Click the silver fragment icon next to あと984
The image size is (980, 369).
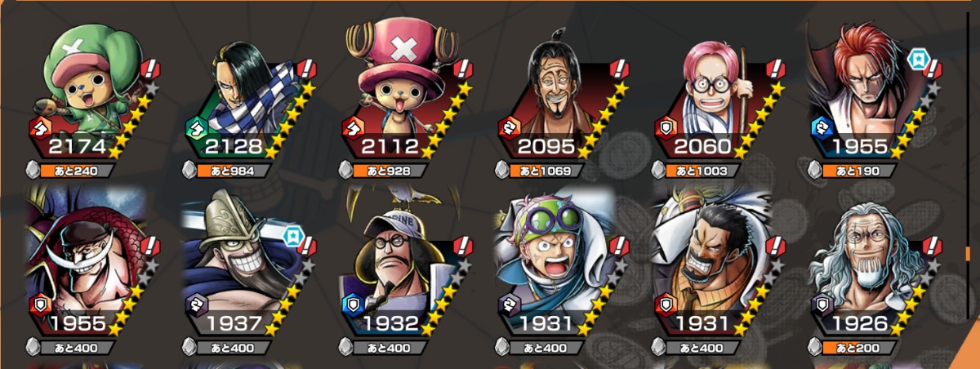(189, 171)
